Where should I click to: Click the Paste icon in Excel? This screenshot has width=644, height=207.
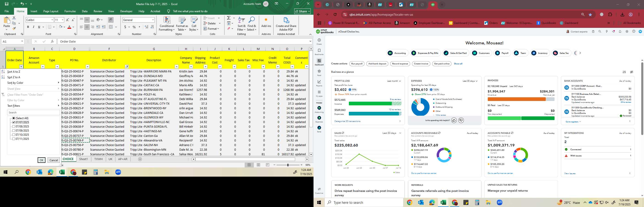(7, 20)
